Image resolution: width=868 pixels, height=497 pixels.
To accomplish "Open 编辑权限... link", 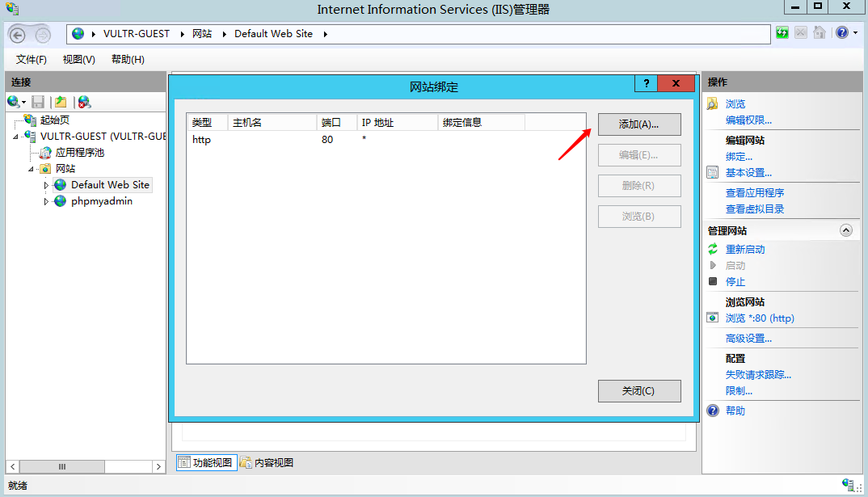I will (x=748, y=120).
